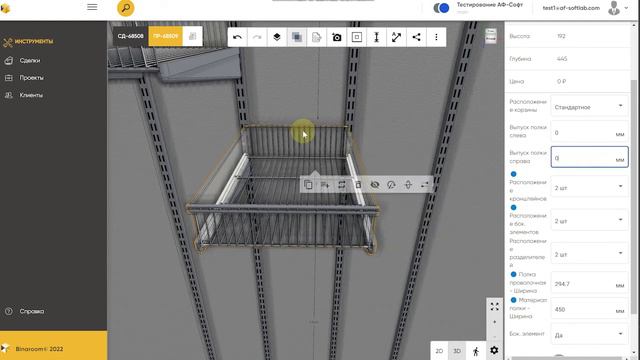Toggle the overlapping squares toolbar button

click(297, 38)
